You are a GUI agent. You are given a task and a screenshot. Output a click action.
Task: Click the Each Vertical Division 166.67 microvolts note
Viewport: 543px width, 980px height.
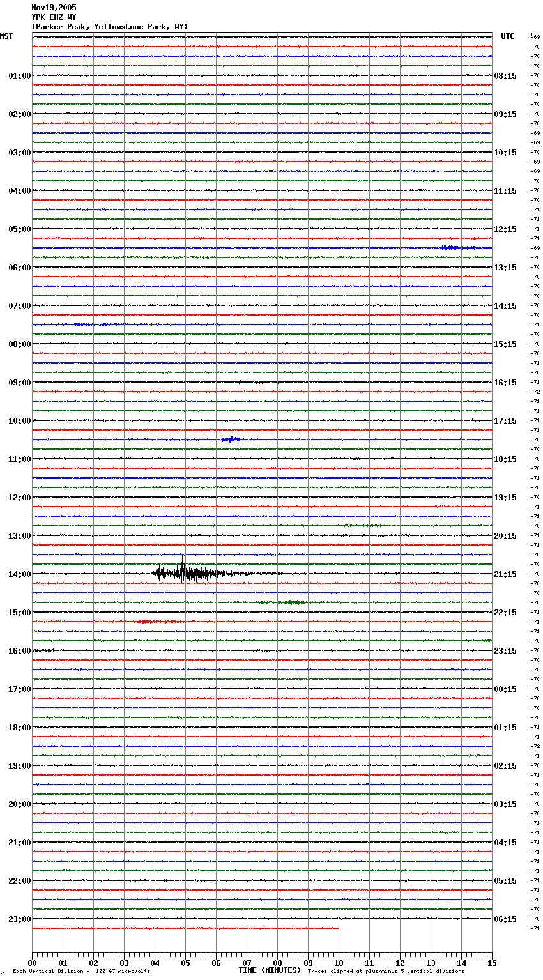(x=81, y=972)
